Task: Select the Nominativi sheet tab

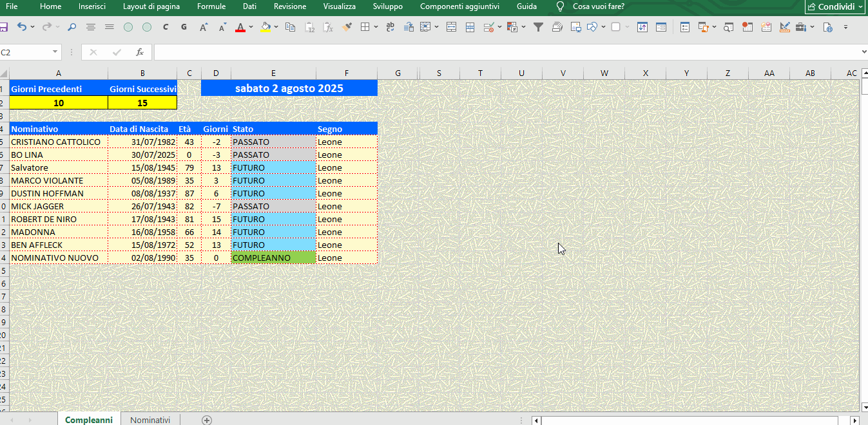Action: coord(150,420)
